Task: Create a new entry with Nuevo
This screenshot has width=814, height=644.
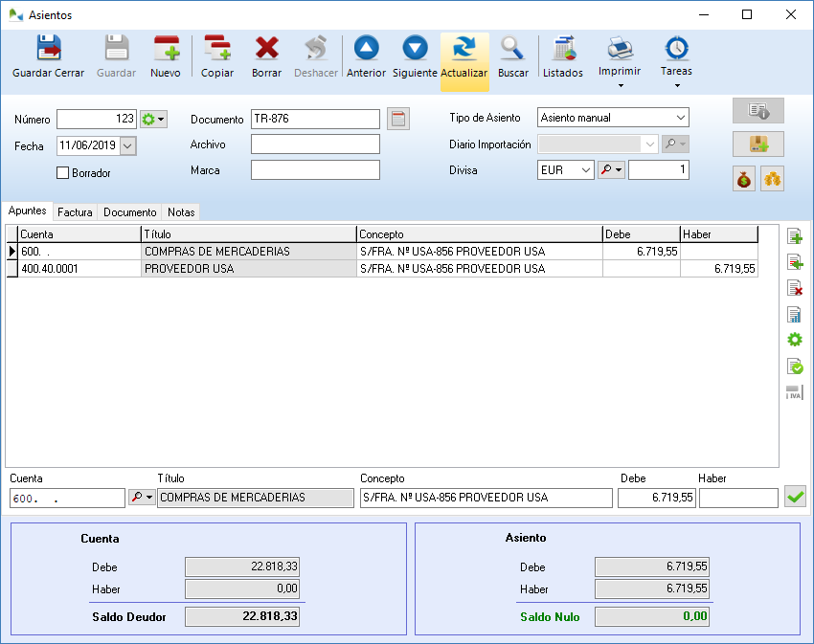Action: 166,57
